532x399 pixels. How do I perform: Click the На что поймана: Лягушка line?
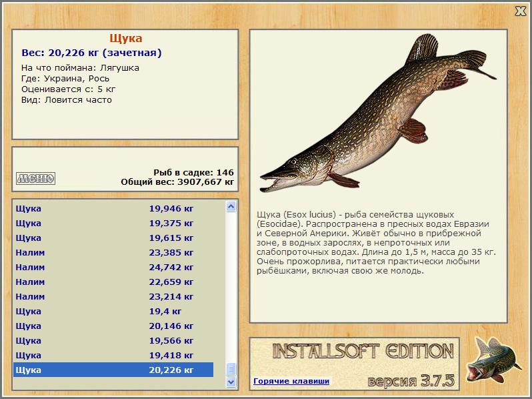[x=80, y=68]
